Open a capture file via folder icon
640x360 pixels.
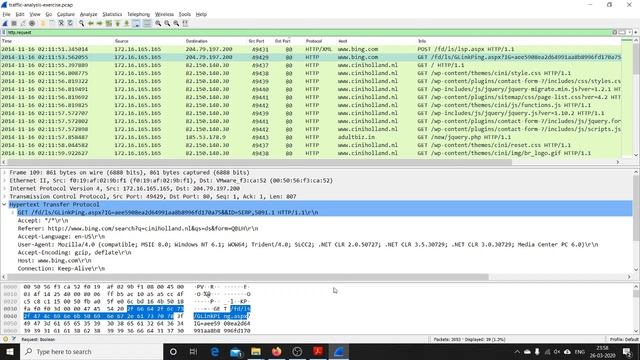click(x=42, y=23)
